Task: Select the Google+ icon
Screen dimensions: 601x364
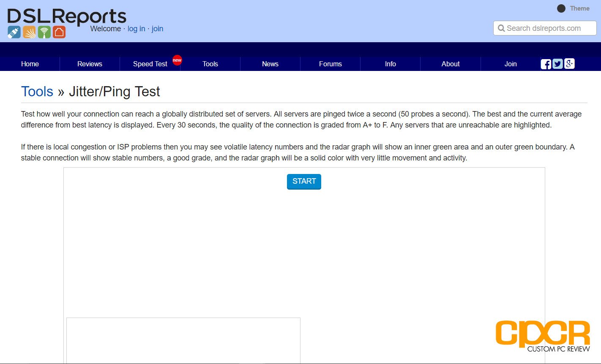Action: 569,64
